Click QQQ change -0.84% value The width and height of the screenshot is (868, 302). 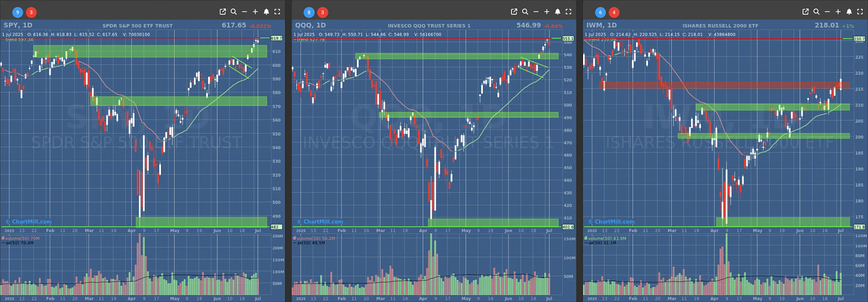point(553,26)
